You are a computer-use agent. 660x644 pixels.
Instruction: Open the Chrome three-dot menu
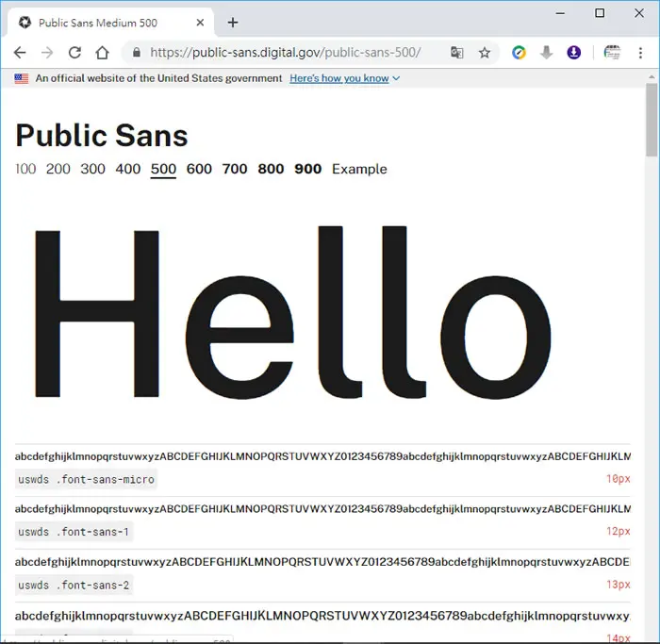[x=640, y=53]
